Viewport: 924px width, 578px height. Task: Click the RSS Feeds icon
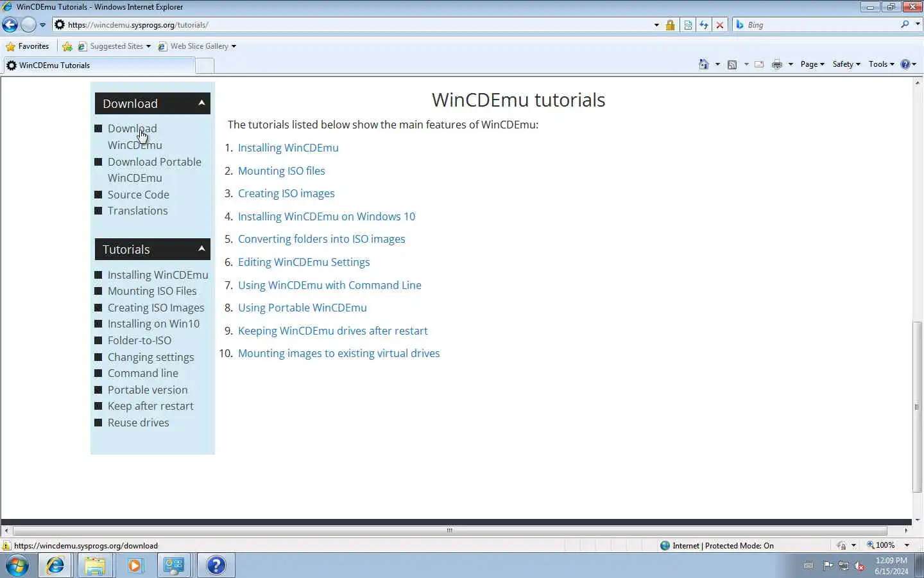tap(732, 64)
